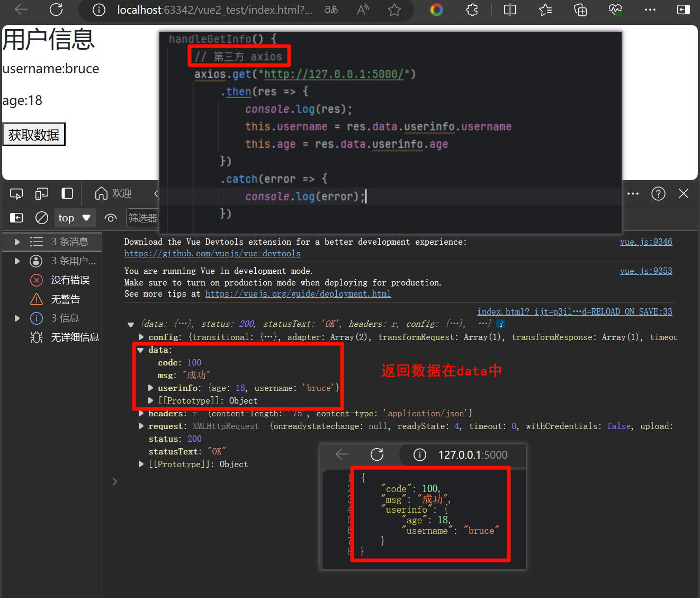Toggle device emulation mode

42,194
